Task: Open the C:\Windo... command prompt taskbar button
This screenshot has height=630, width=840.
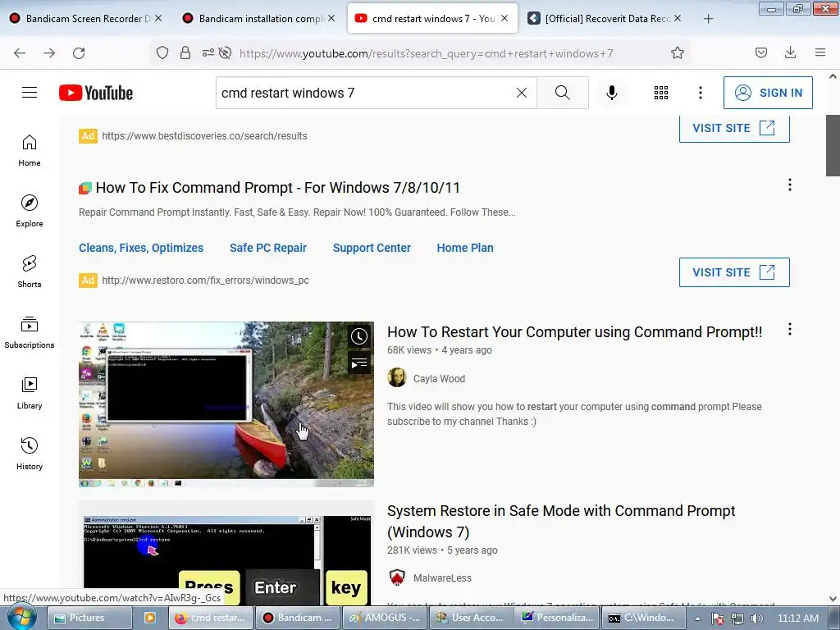Action: pos(644,618)
